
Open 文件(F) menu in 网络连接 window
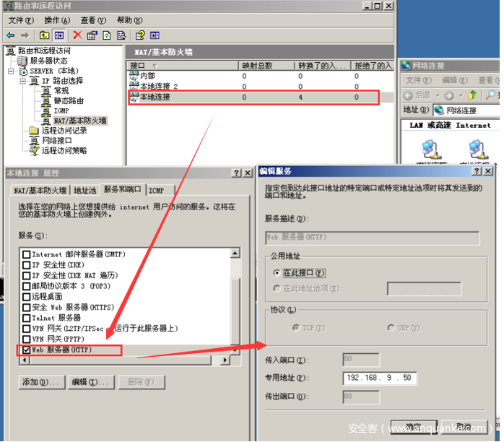point(419,80)
